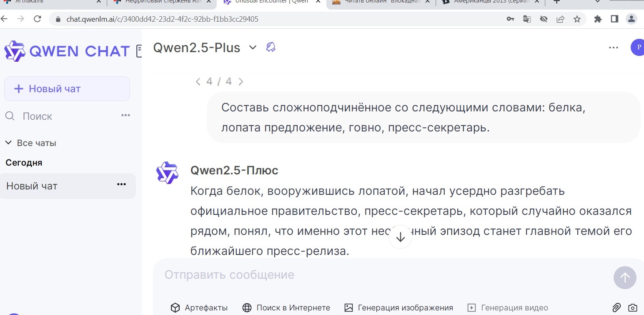Click the Qwen Chat logo
The height and width of the screenshot is (315, 644).
click(67, 51)
